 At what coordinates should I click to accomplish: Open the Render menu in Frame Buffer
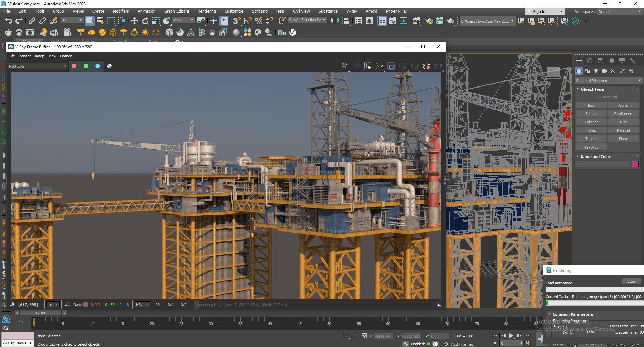(24, 56)
